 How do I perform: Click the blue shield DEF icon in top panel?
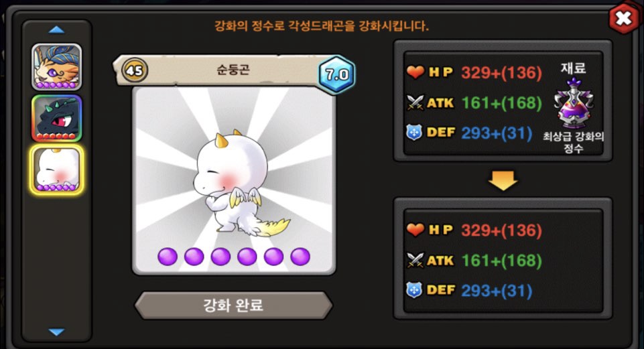(414, 133)
